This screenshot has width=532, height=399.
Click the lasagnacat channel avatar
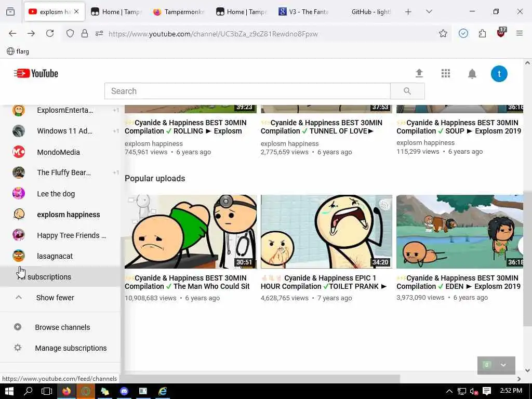click(19, 256)
